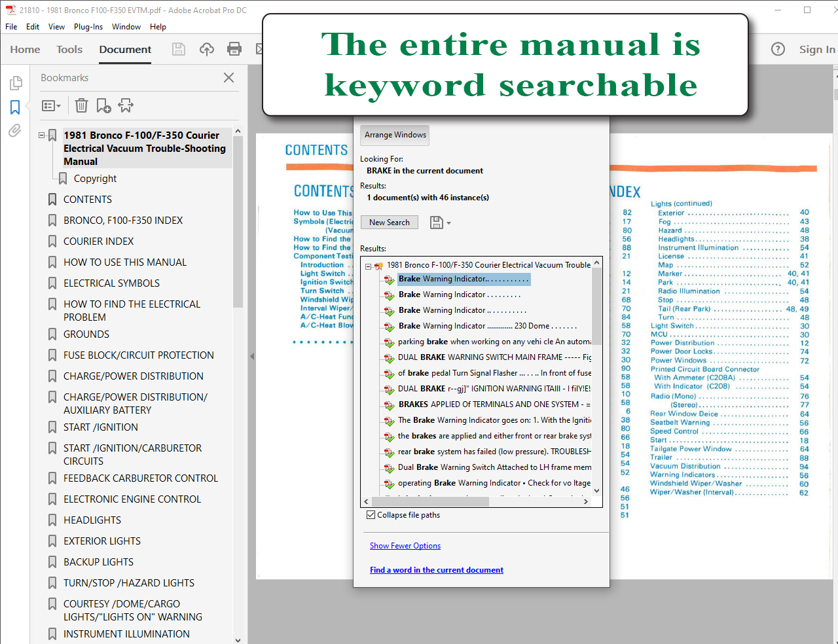Collapse the search results document tree node
This screenshot has height=644, width=838.
click(x=368, y=266)
